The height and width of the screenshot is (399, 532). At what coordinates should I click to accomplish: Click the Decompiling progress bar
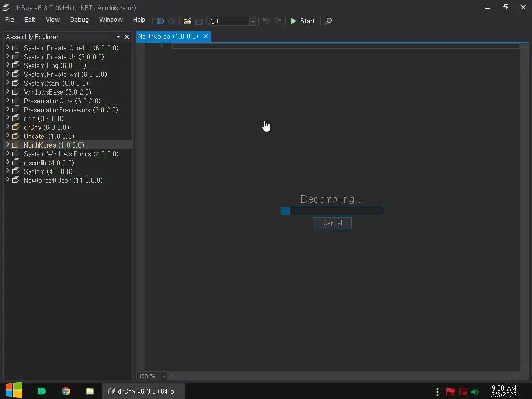[x=332, y=211]
